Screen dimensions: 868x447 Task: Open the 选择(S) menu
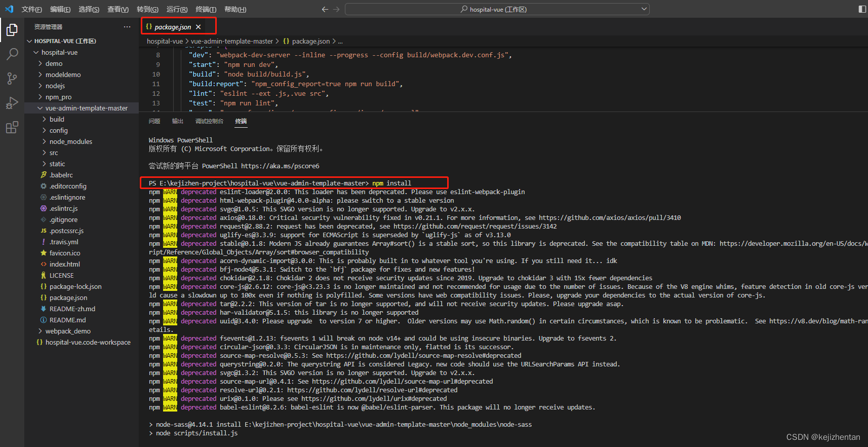[x=89, y=9]
